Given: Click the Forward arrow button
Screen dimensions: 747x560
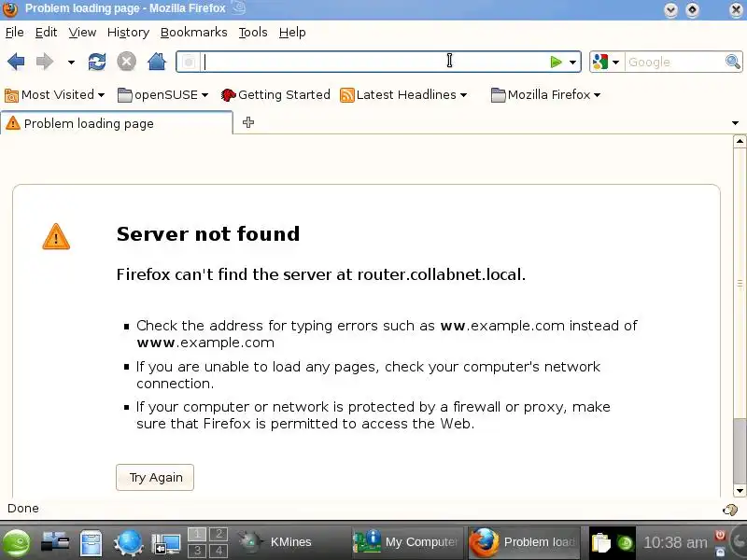Looking at the screenshot, I should point(45,62).
